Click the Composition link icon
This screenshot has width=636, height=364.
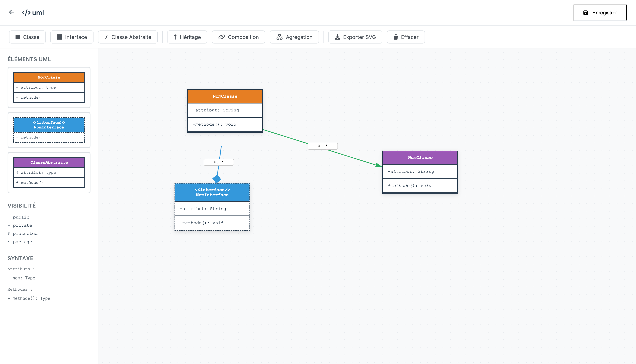point(221,37)
